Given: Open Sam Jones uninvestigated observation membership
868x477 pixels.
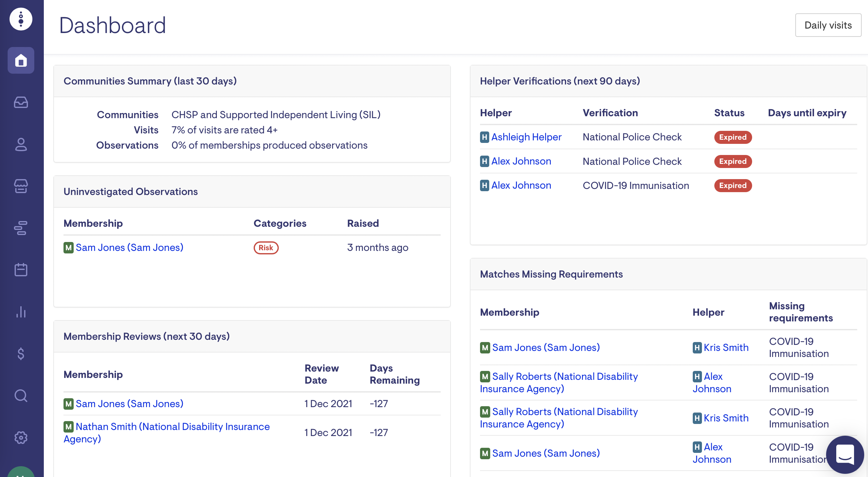Looking at the screenshot, I should (130, 247).
